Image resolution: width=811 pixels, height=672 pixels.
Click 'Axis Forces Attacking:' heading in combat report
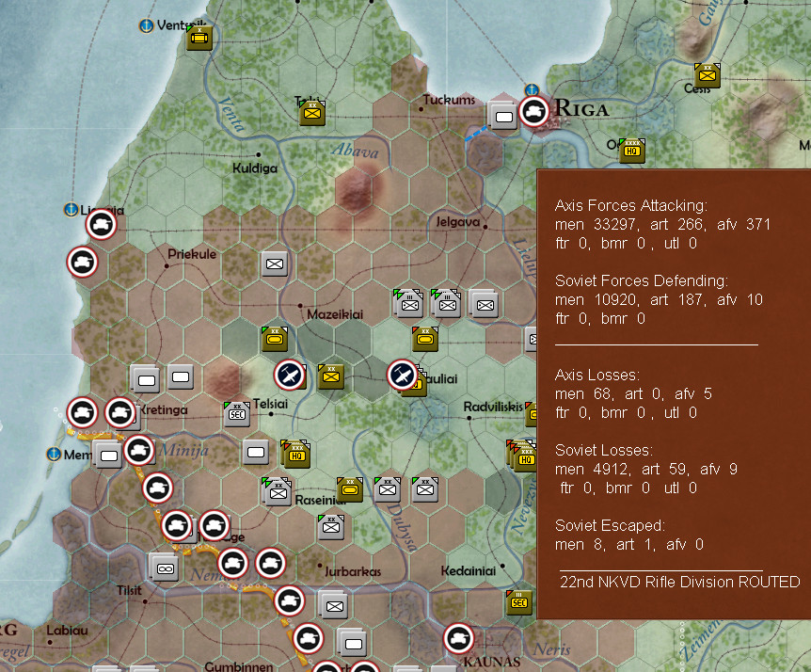coord(631,206)
